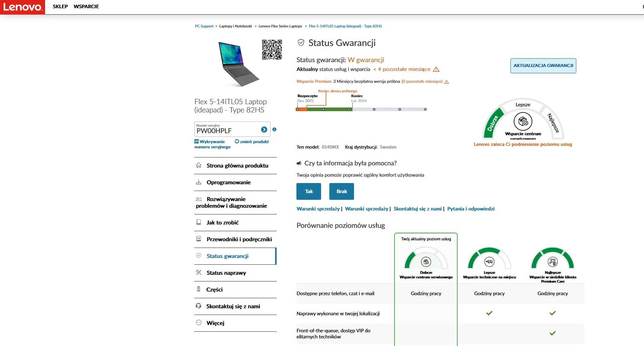Open Strona główna produktu
Viewport: 644px width, 346px height.
pos(237,166)
